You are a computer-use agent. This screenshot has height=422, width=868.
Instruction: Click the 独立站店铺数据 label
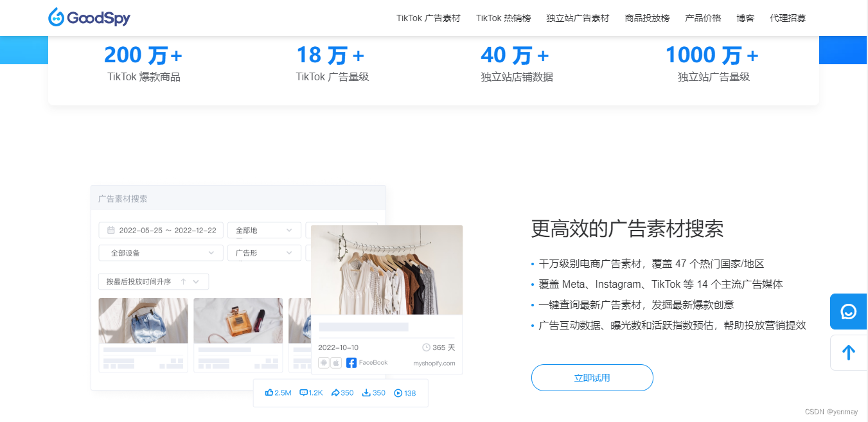(517, 77)
